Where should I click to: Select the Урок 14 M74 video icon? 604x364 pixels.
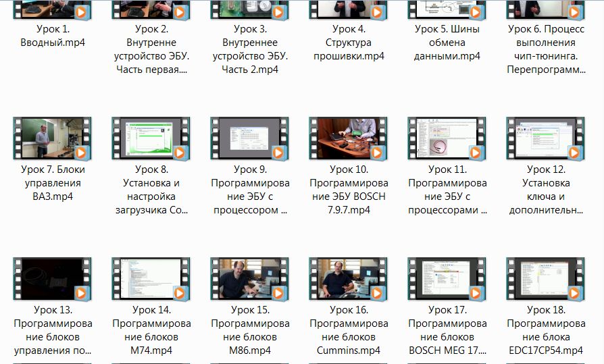[151, 279]
